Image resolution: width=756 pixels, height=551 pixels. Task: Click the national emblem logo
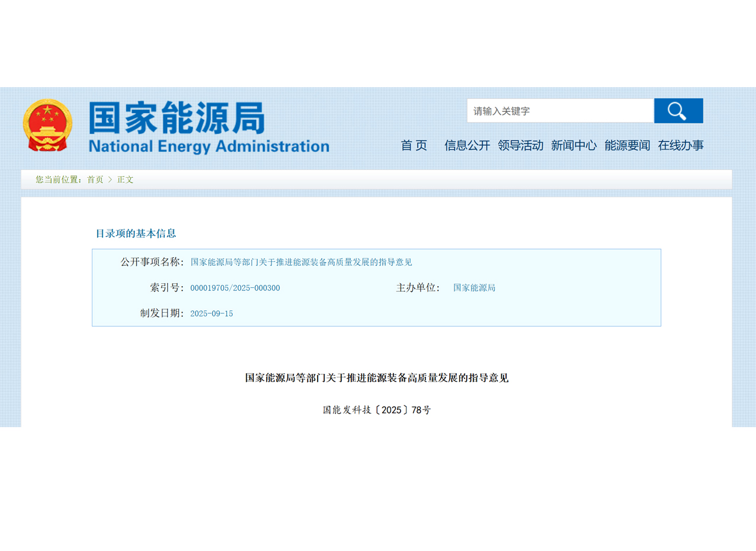pos(47,126)
